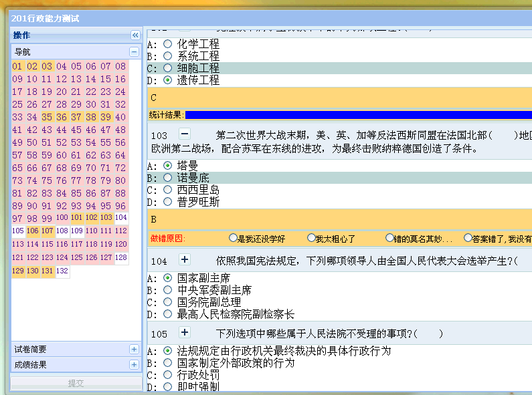Select option B 中央军委副主席
This screenshot has height=395, width=532.
pyautogui.click(x=167, y=290)
